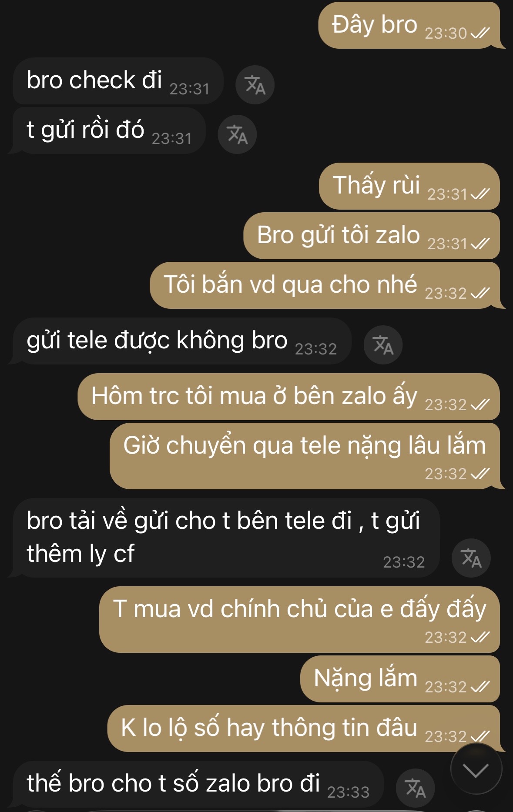
Task: Translate the "bro check đi" message
Action: (255, 85)
